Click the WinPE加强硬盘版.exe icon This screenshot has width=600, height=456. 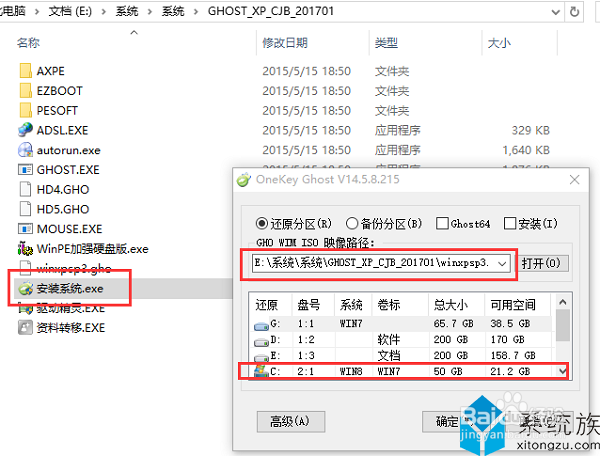(x=26, y=249)
